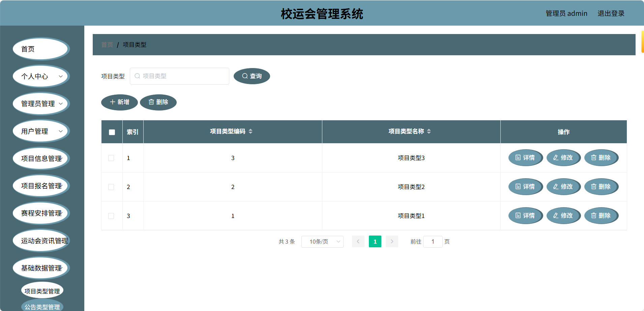This screenshot has height=311, width=644.
Task: Click the plus icon on 新增 button
Action: pyautogui.click(x=113, y=102)
